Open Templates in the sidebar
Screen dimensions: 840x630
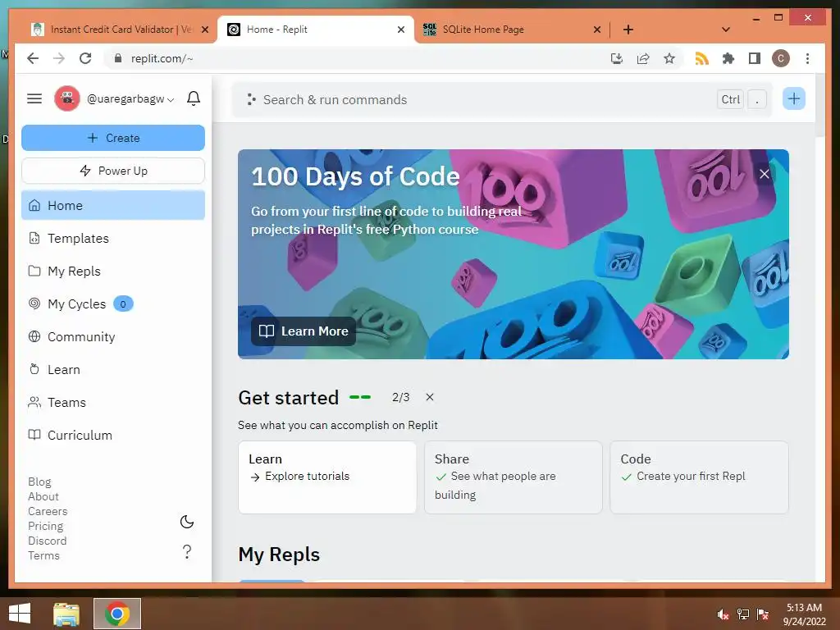point(113,239)
